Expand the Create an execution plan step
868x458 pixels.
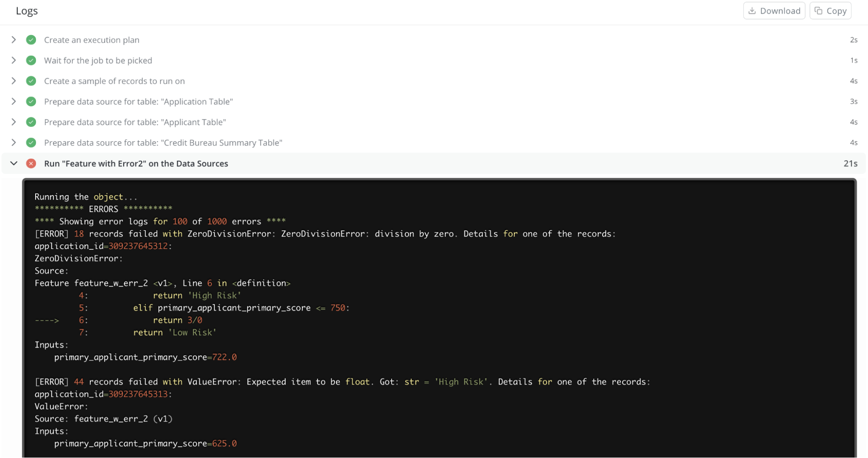13,40
